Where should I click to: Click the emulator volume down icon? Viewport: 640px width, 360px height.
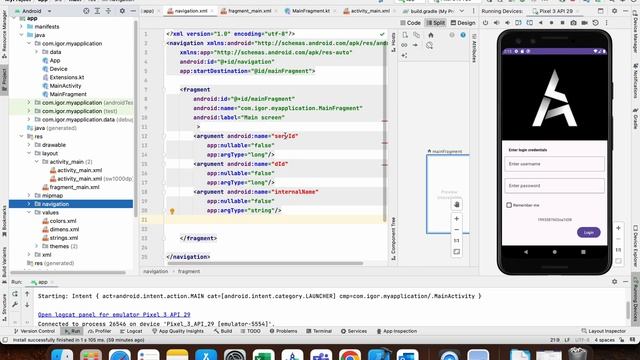pos(507,23)
